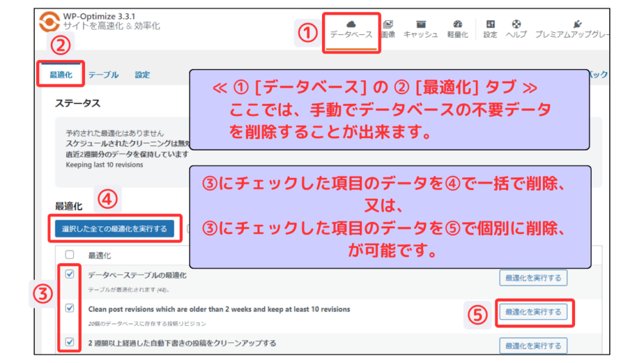Toggle the select-all checkbox beside 最適化 header
644x363 pixels.
(70, 255)
